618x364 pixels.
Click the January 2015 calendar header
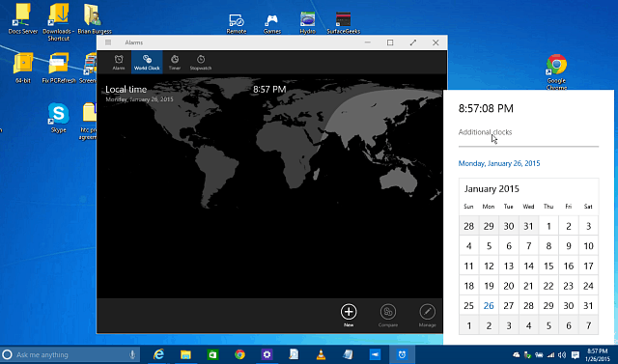492,188
